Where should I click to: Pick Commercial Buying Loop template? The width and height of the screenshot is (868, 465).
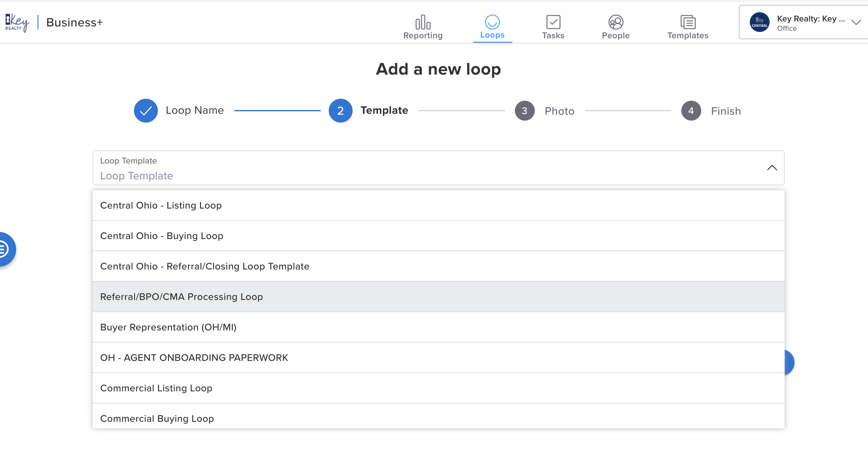(x=438, y=416)
